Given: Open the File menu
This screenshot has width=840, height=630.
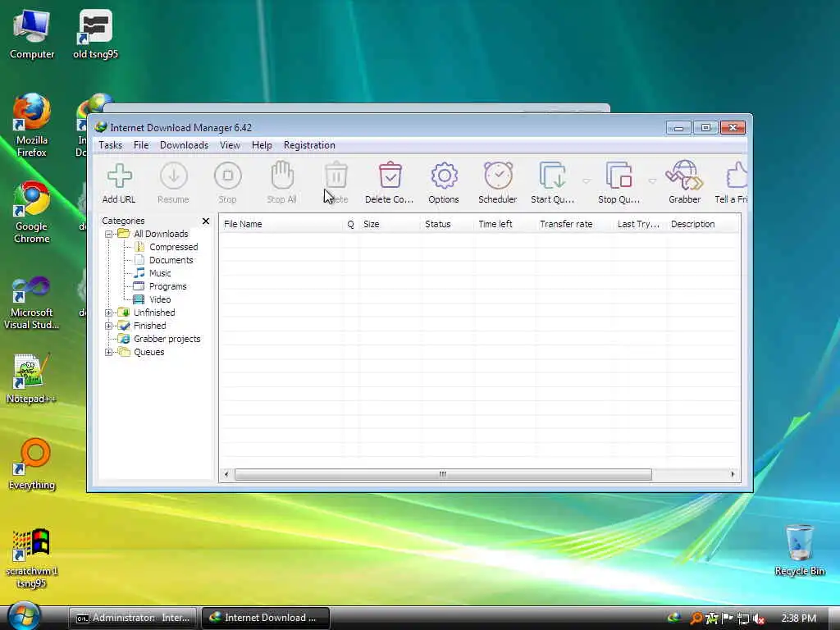Looking at the screenshot, I should pyautogui.click(x=141, y=145).
